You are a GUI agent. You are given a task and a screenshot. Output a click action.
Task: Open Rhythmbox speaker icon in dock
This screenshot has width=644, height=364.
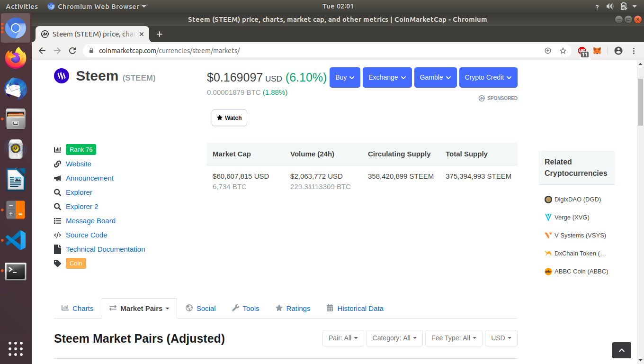click(x=16, y=150)
